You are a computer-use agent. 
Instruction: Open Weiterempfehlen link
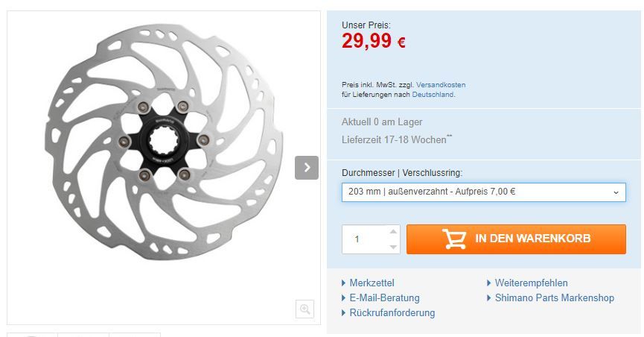(x=531, y=283)
